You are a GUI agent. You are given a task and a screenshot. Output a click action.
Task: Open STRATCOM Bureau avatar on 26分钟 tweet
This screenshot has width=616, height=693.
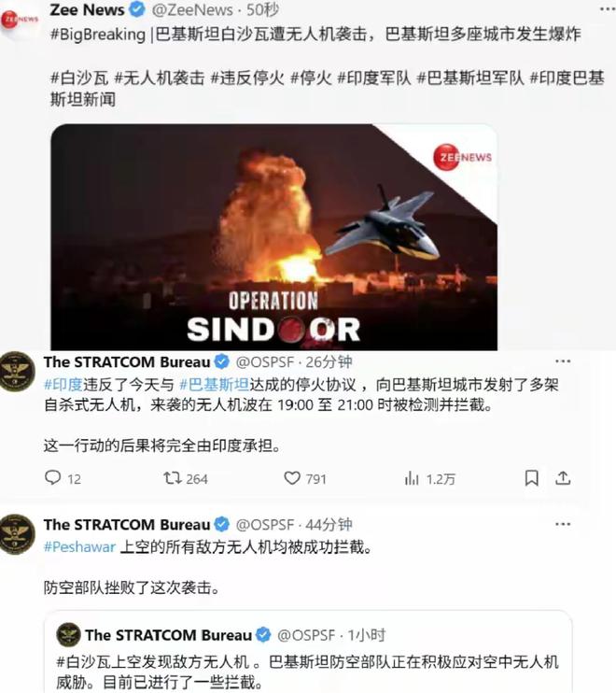tap(17, 372)
